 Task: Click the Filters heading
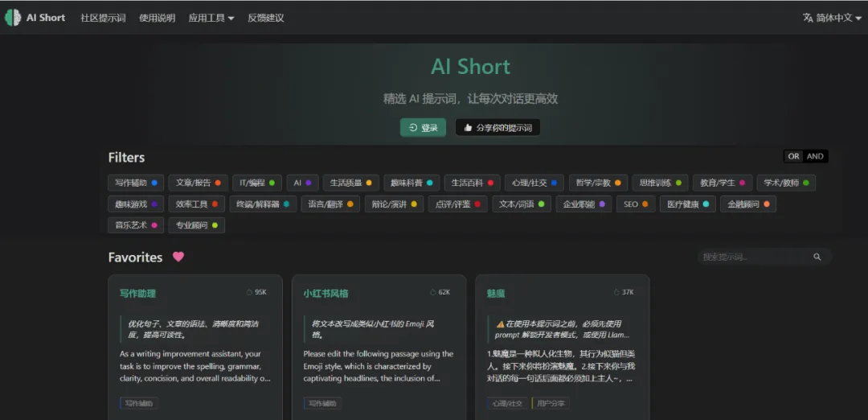[x=126, y=158]
